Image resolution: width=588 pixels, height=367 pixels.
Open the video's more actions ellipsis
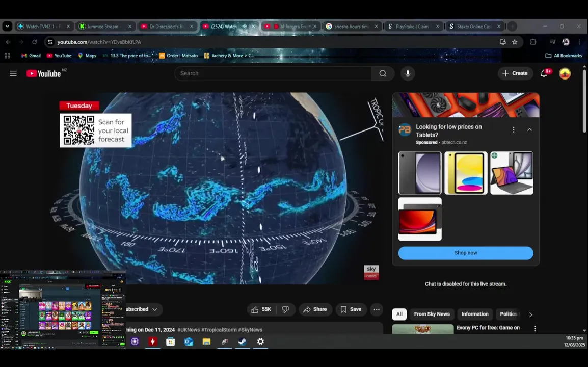pyautogui.click(x=377, y=309)
